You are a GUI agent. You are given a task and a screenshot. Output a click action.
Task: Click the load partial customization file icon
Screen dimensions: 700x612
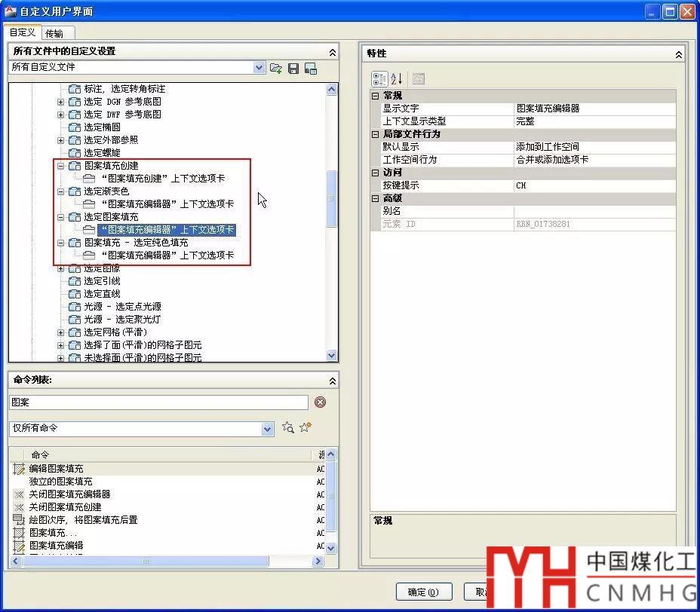pos(275,69)
